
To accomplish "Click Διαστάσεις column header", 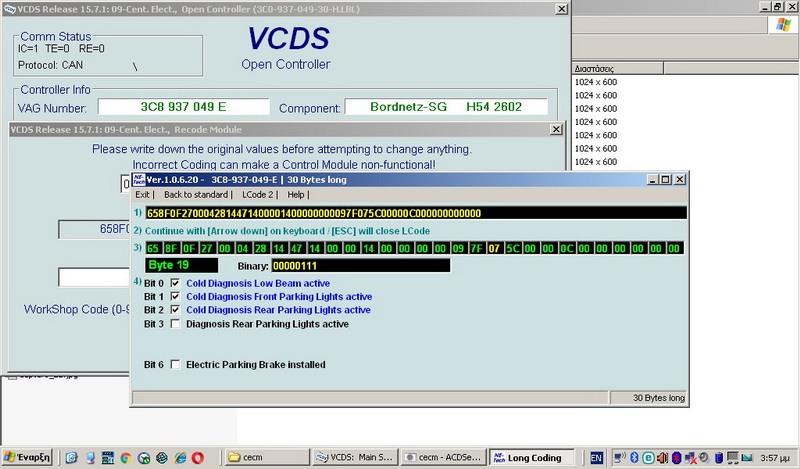I will [x=617, y=68].
